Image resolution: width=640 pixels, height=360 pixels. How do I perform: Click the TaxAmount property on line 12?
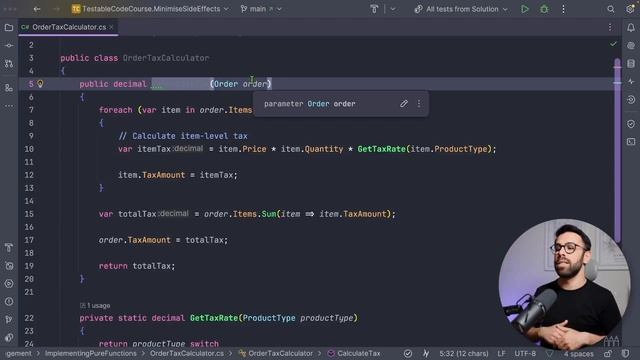coord(163,175)
